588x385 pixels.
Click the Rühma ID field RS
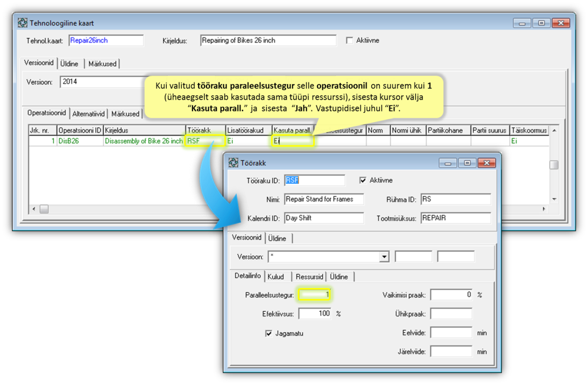pos(456,199)
